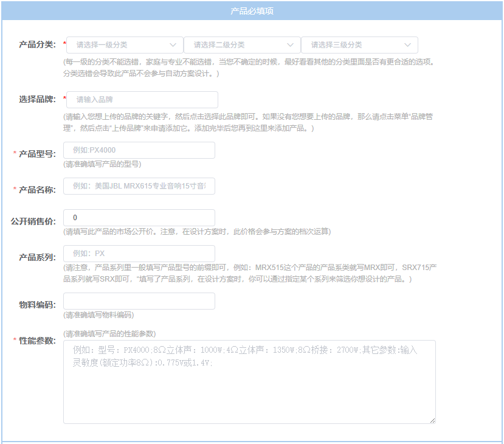Click the 选择品牌 label

tap(37, 99)
